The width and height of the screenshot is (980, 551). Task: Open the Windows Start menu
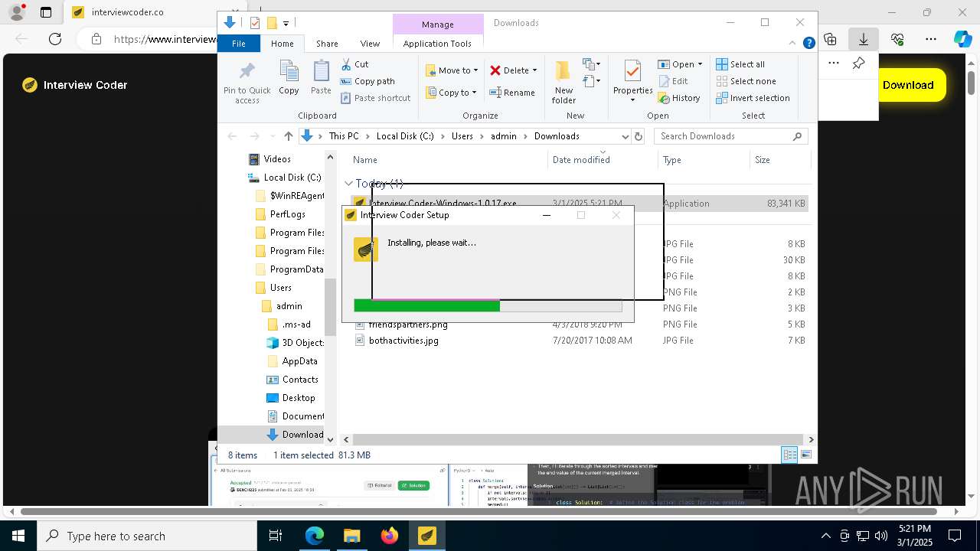(x=18, y=536)
